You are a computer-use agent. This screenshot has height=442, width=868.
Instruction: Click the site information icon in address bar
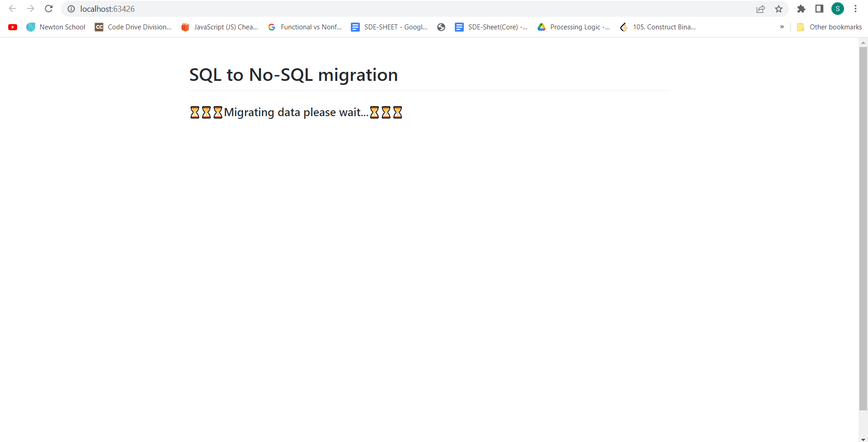click(71, 9)
